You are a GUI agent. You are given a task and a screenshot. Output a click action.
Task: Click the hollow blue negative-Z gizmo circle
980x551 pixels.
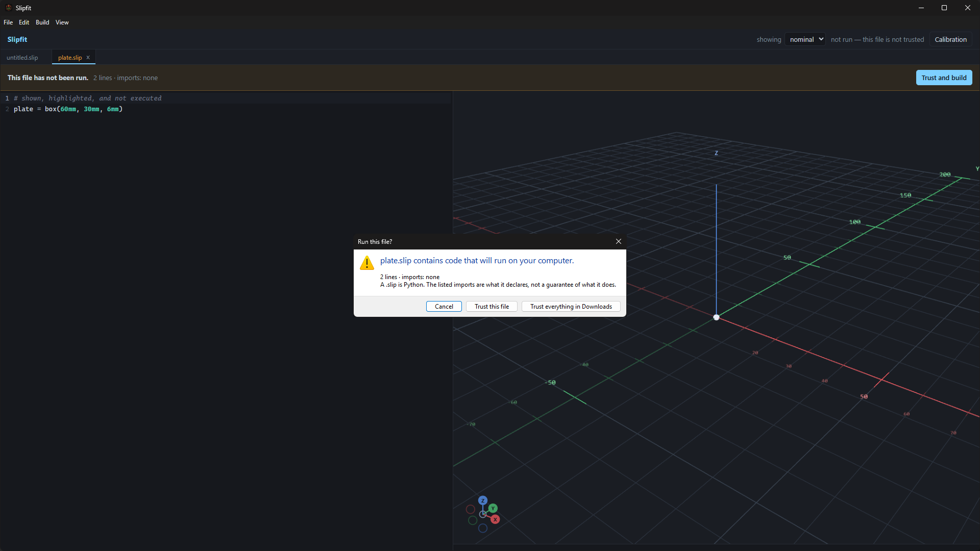[483, 528]
